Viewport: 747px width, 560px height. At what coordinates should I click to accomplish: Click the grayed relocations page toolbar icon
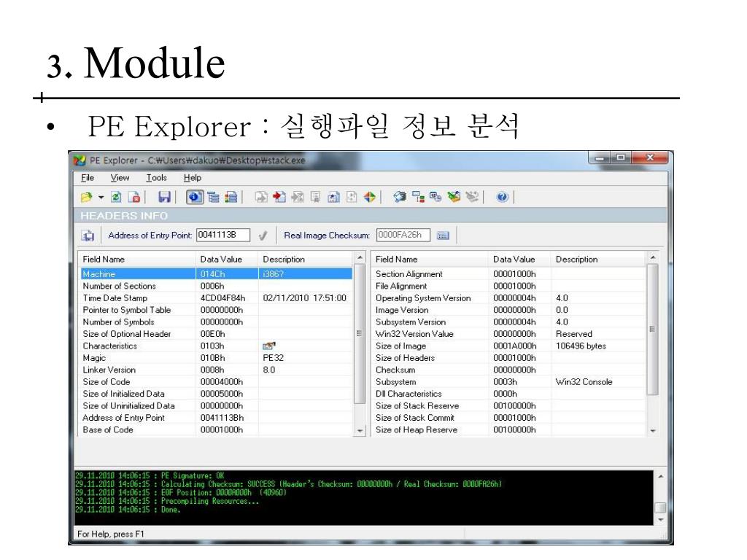[x=352, y=197]
